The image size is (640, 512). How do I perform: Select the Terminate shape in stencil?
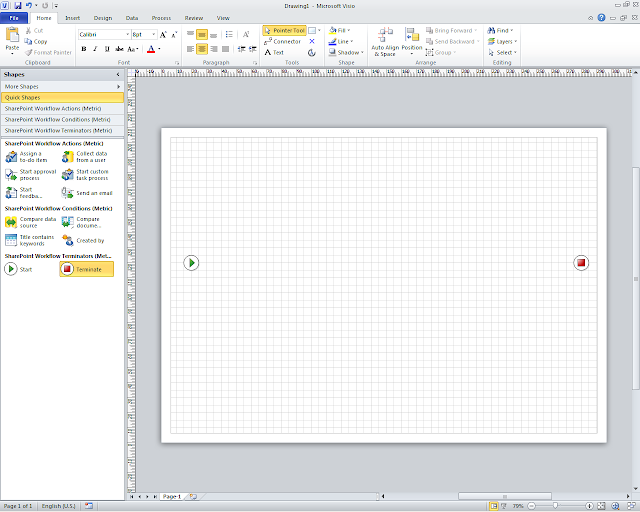(x=87, y=269)
